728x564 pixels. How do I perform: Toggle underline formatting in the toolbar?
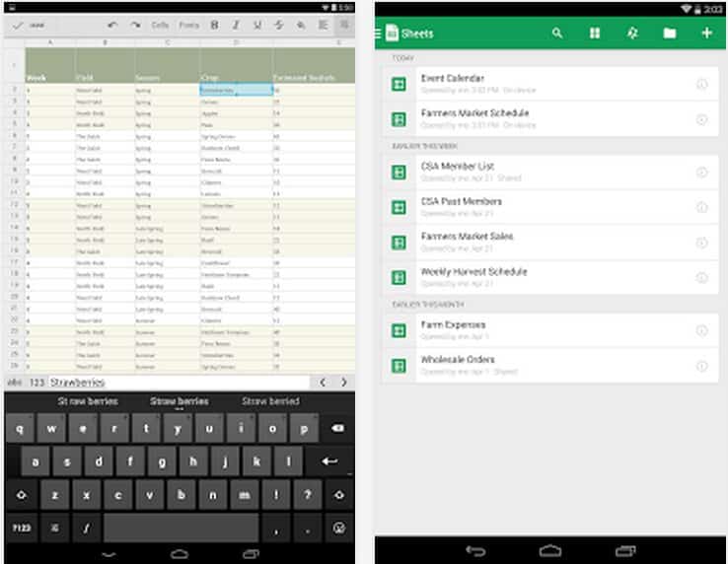(257, 25)
